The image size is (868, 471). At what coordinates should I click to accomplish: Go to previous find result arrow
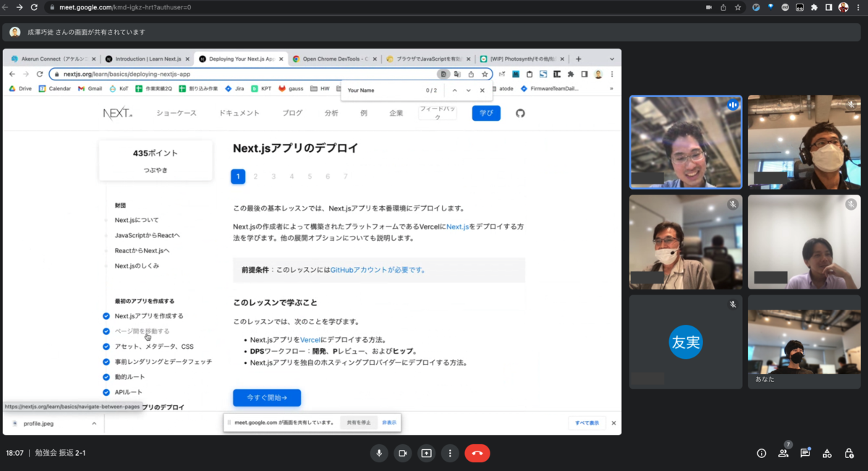[x=454, y=90]
